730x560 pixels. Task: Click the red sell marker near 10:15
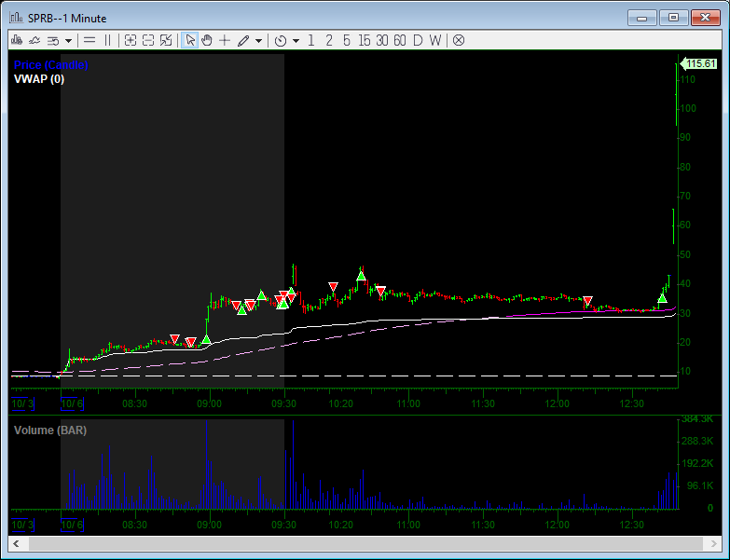pos(333,286)
